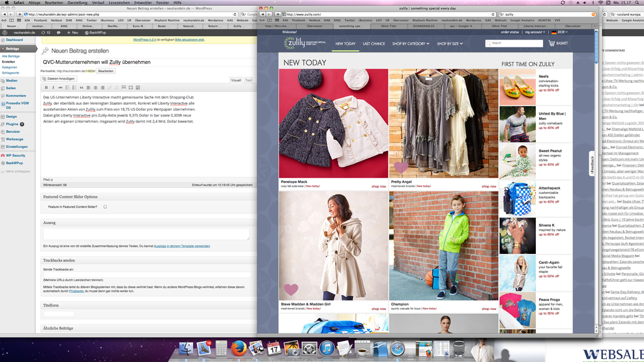The height and width of the screenshot is (362, 644).
Task: Click into the Zulily search field
Action: click(x=514, y=43)
